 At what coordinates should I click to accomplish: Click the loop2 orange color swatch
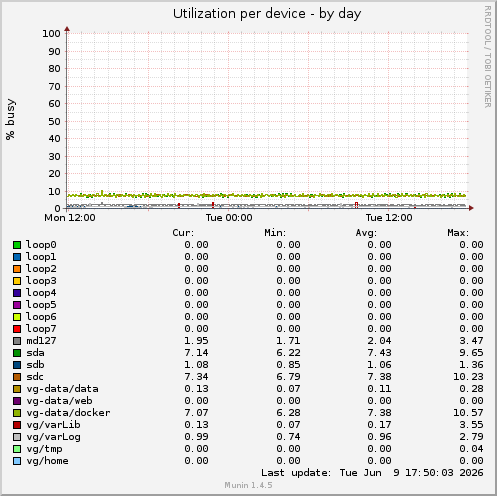click(x=17, y=269)
